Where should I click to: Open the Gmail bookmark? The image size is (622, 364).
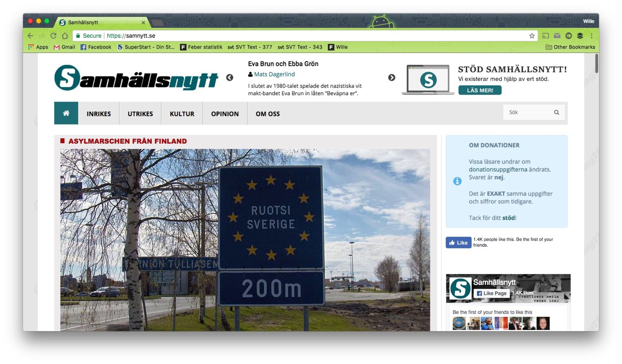coord(64,47)
